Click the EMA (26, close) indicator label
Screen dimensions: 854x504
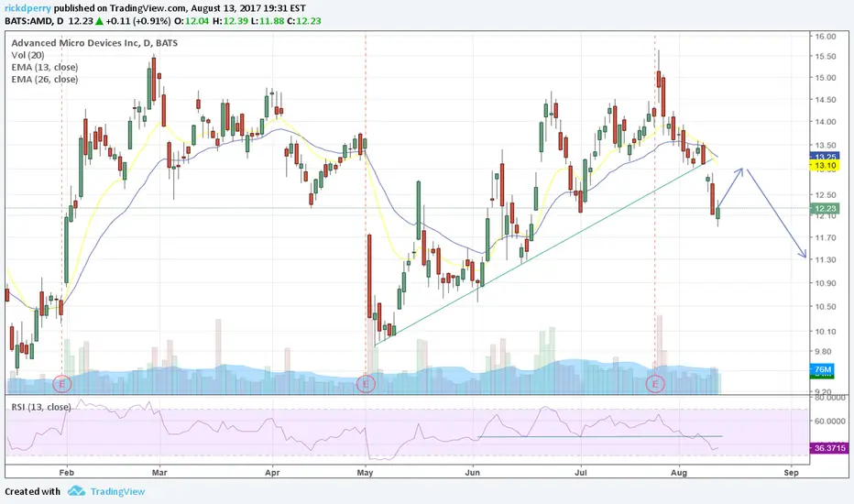tap(45, 79)
